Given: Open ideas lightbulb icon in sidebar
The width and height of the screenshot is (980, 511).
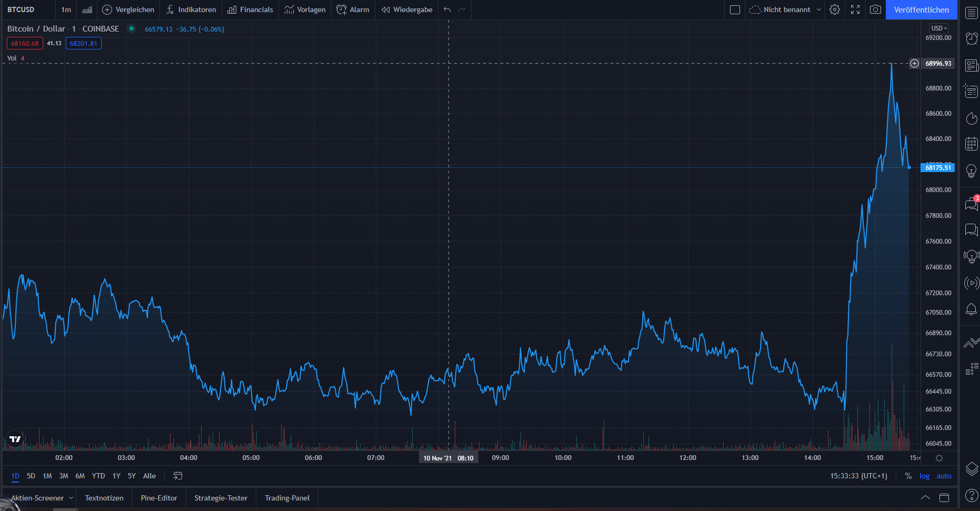Looking at the screenshot, I should pyautogui.click(x=971, y=171).
